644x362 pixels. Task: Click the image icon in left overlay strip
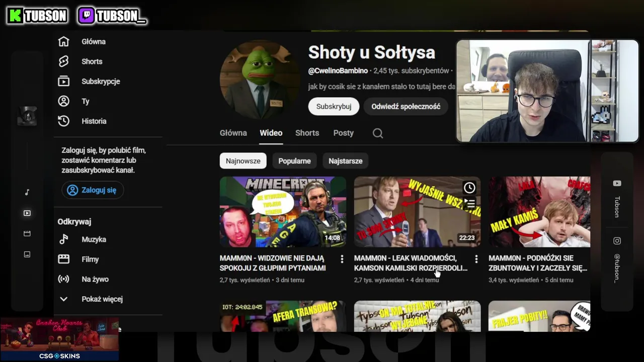tap(27, 254)
